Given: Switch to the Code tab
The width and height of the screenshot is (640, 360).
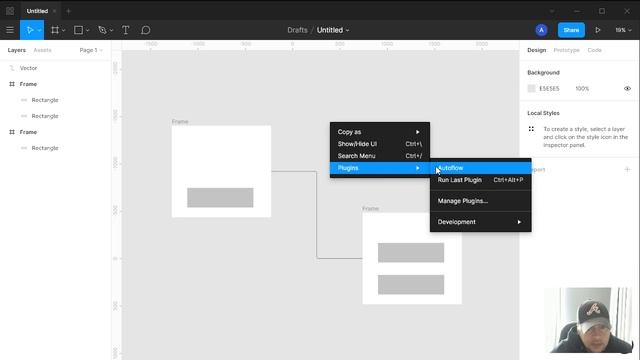Looking at the screenshot, I should coord(594,50).
